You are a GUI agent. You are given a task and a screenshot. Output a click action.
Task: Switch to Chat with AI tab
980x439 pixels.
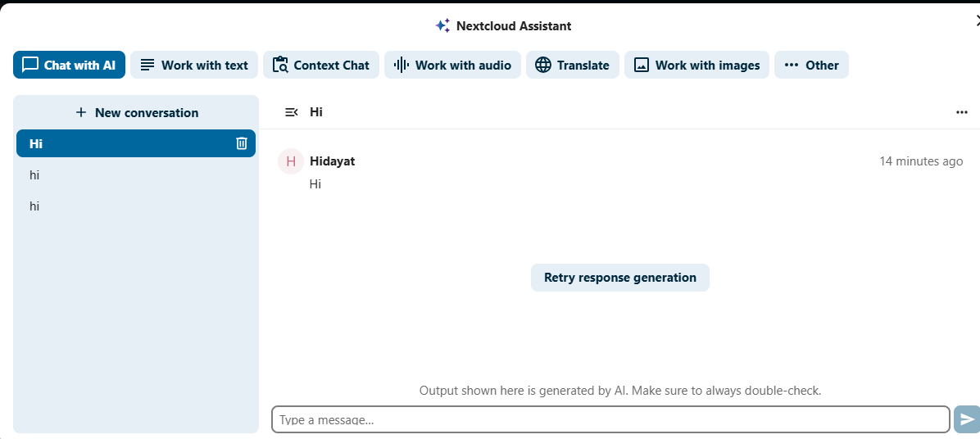pos(69,65)
